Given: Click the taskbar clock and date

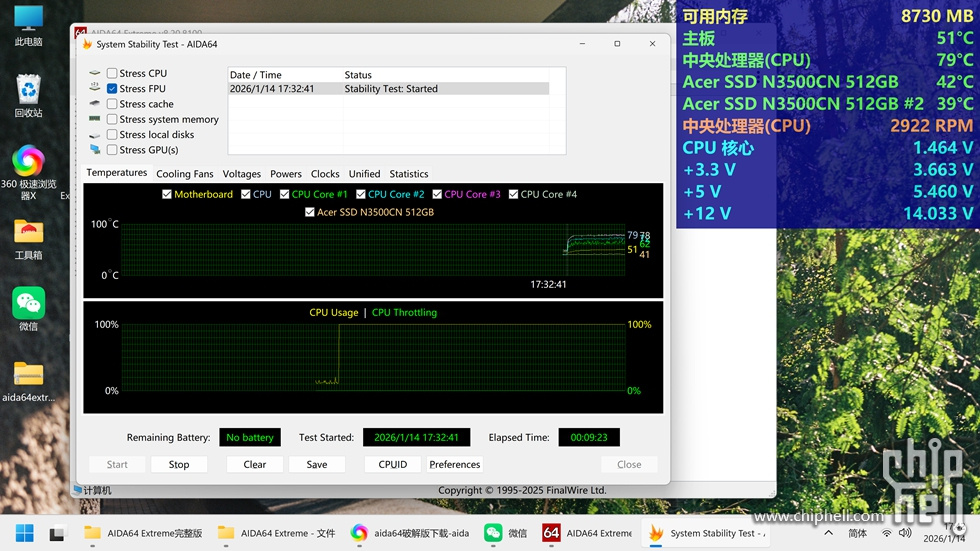Looking at the screenshot, I should 944,533.
